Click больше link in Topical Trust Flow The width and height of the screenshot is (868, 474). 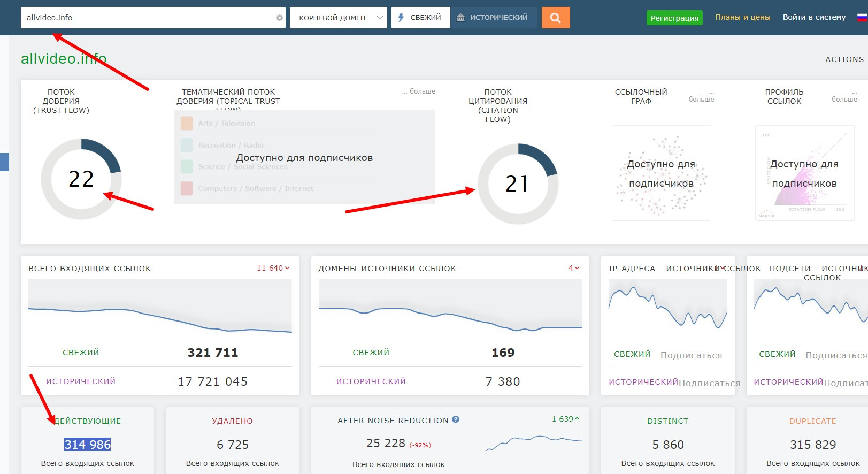[x=419, y=91]
